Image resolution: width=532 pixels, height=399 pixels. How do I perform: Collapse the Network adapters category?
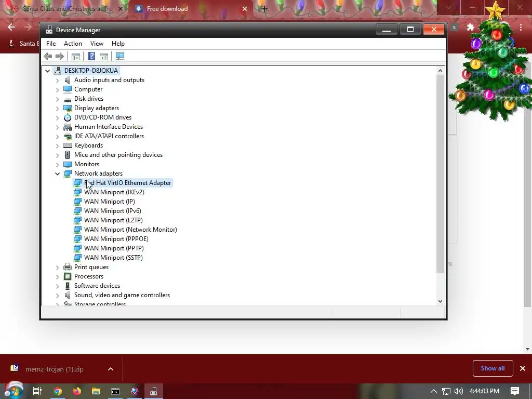click(x=57, y=174)
